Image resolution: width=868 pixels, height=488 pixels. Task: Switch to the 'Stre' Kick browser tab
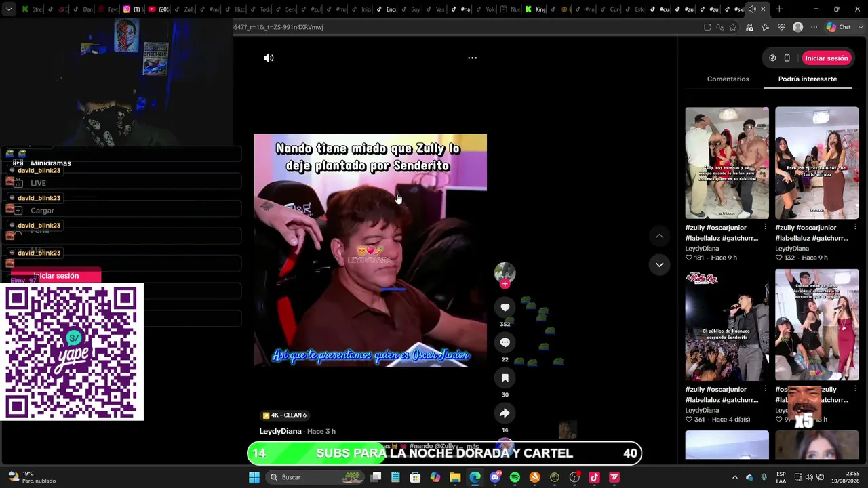(32, 9)
